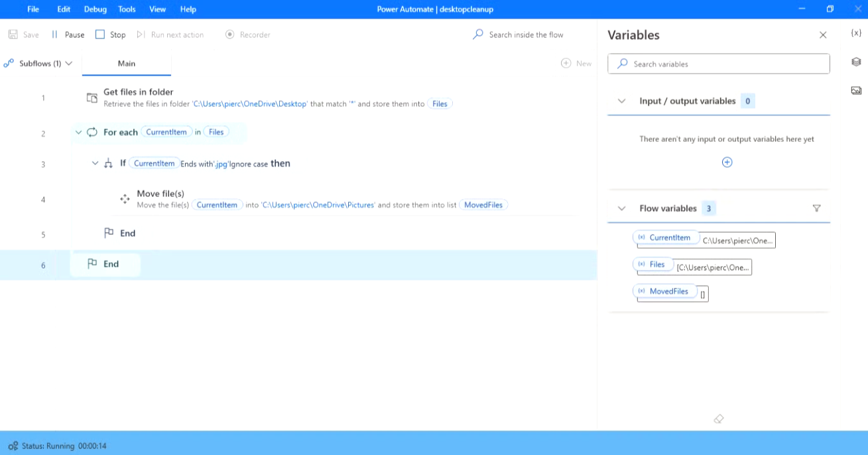Click the CurrentItem variable value

tap(737, 241)
